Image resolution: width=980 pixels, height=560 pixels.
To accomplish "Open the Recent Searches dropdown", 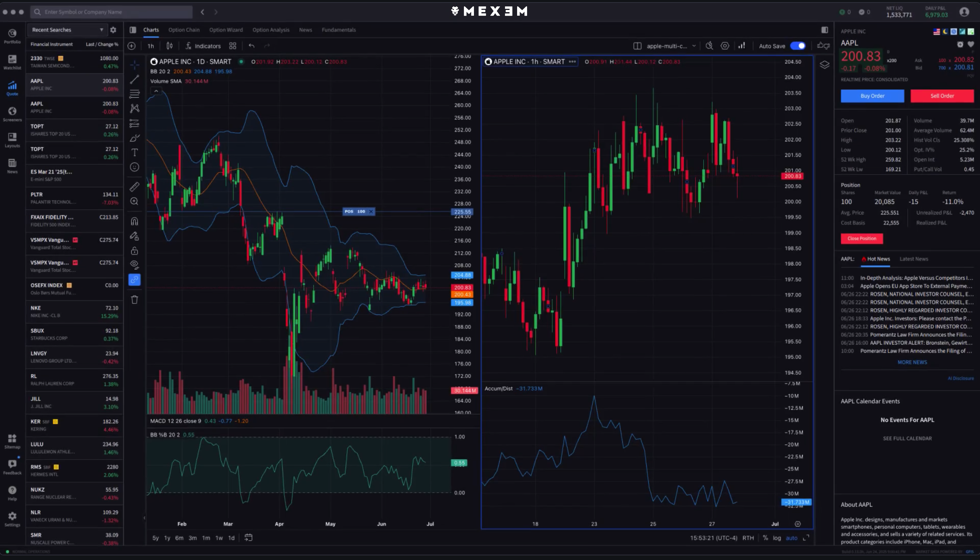I will coord(67,30).
